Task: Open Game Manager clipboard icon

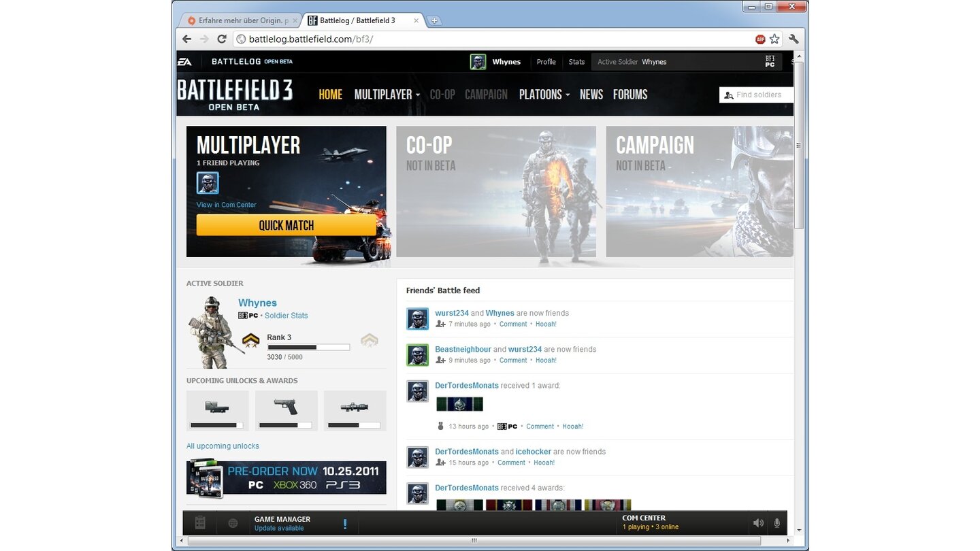Action: tap(200, 523)
